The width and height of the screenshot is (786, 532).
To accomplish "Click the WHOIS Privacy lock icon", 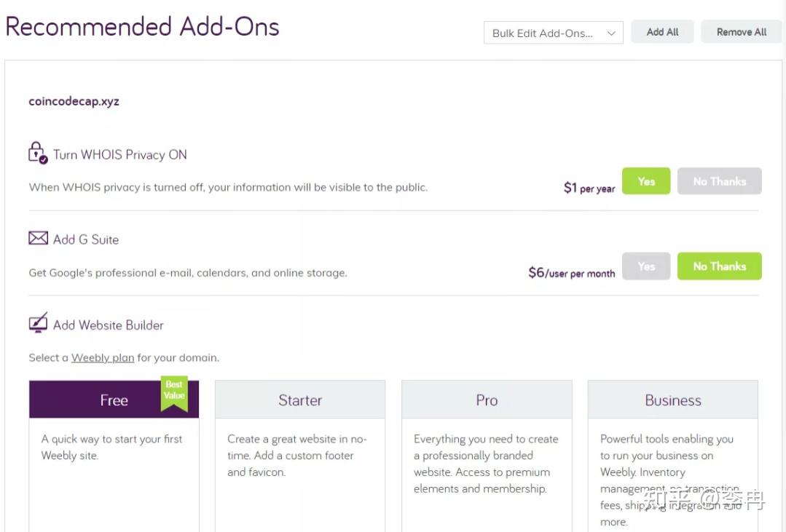I will (x=37, y=153).
